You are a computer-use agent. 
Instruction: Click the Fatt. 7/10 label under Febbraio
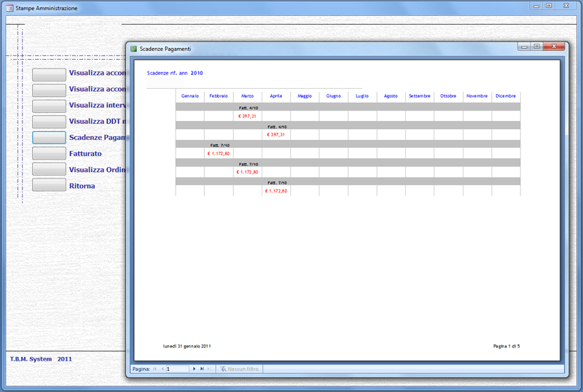point(220,146)
